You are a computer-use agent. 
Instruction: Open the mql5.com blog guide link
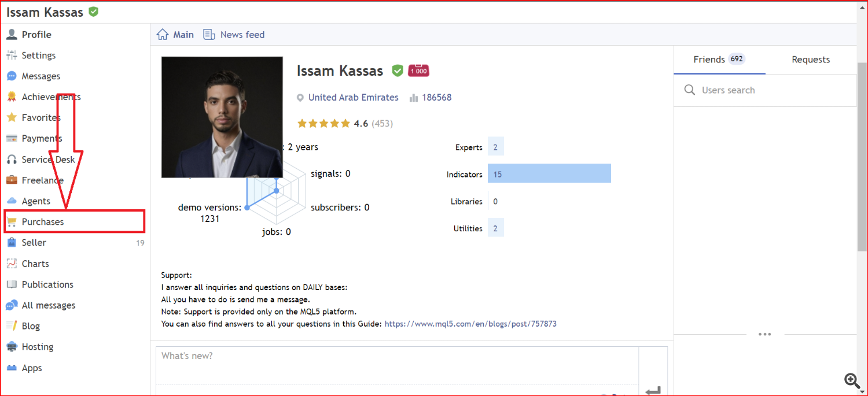470,324
